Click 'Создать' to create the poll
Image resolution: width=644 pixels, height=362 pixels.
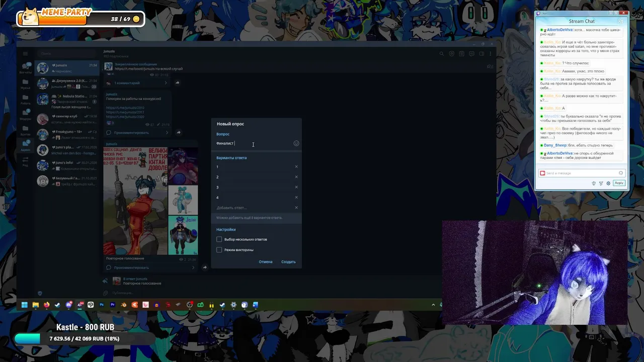pos(288,261)
